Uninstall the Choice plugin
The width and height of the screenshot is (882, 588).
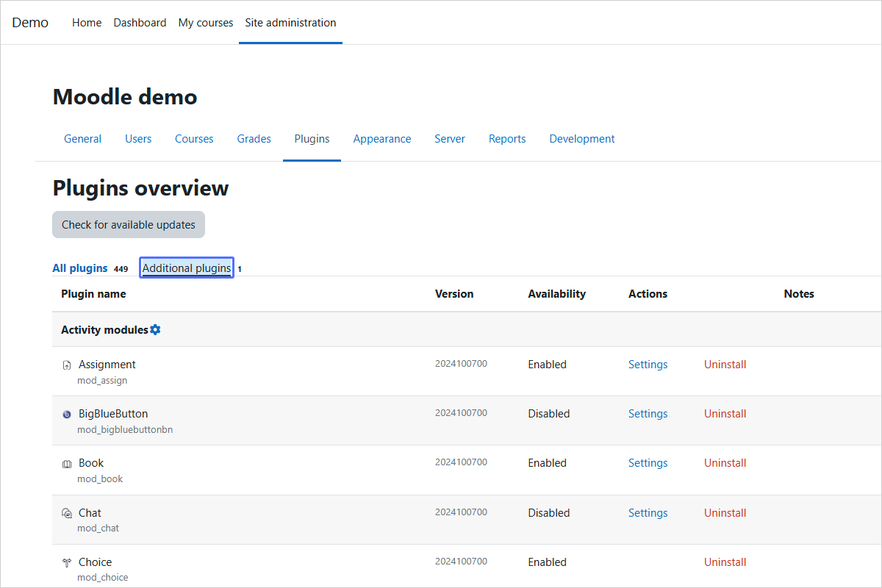pyautogui.click(x=725, y=562)
